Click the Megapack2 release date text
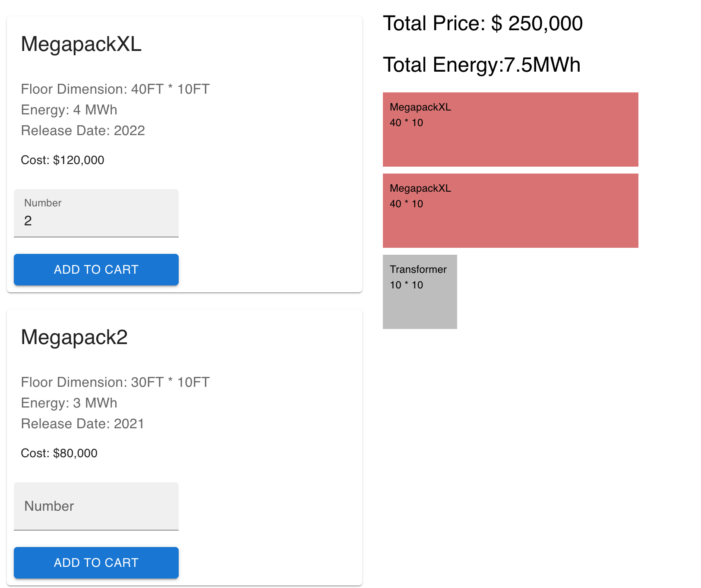Image resolution: width=701 pixels, height=588 pixels. pyautogui.click(x=82, y=424)
